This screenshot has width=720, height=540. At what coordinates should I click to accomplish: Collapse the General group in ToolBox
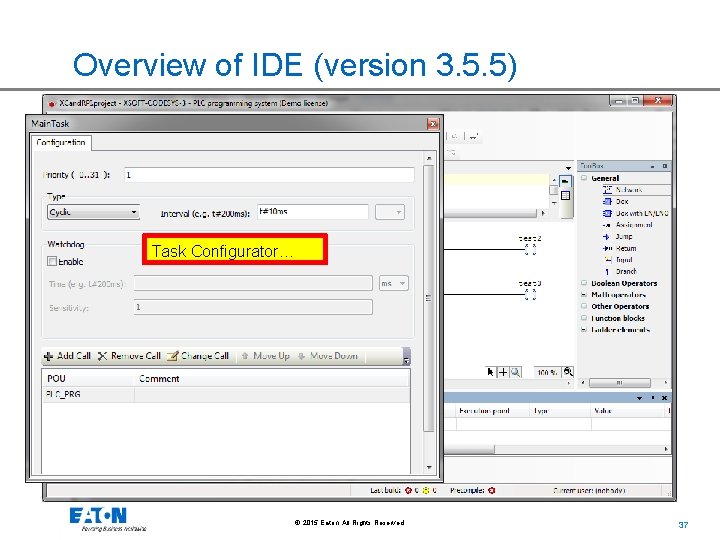[584, 178]
